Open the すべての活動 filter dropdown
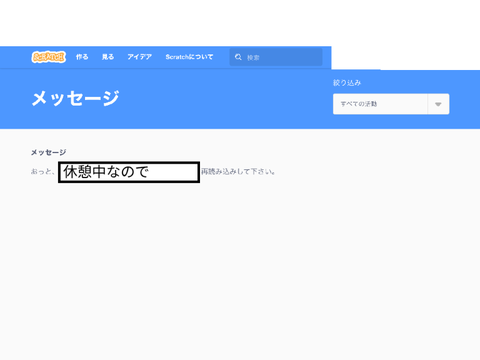This screenshot has width=480, height=360. point(391,104)
